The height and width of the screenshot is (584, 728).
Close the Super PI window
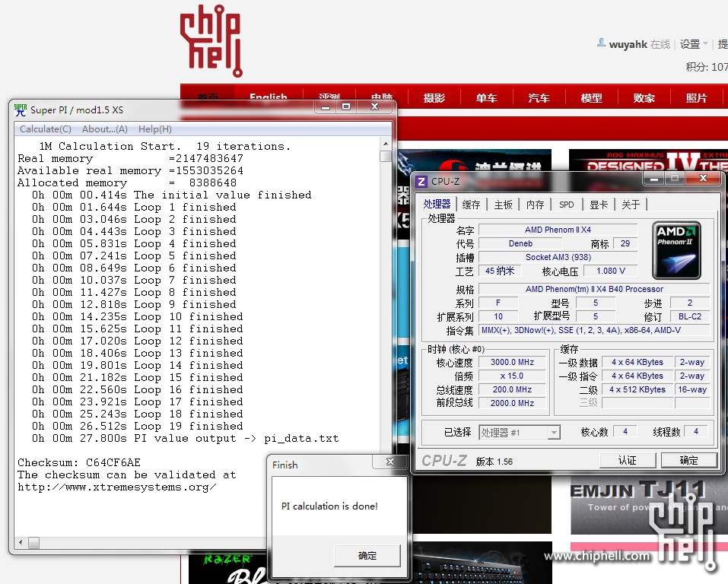click(x=375, y=106)
